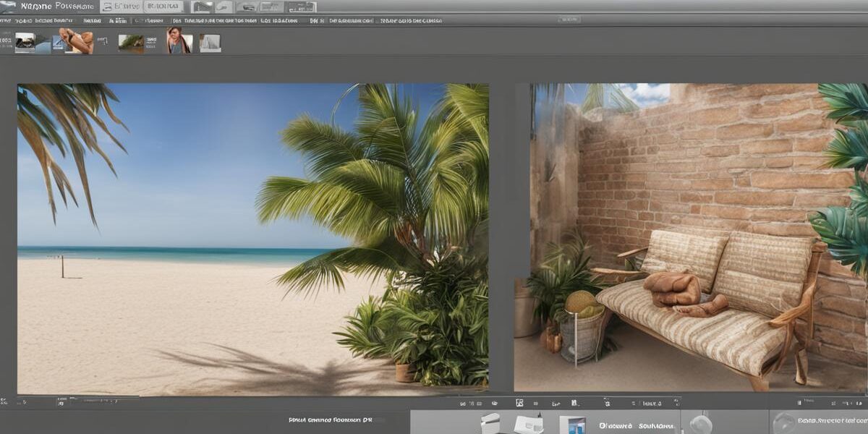Select the light gray thumbnail in filmstrip
The width and height of the screenshot is (868, 434).
[x=210, y=43]
